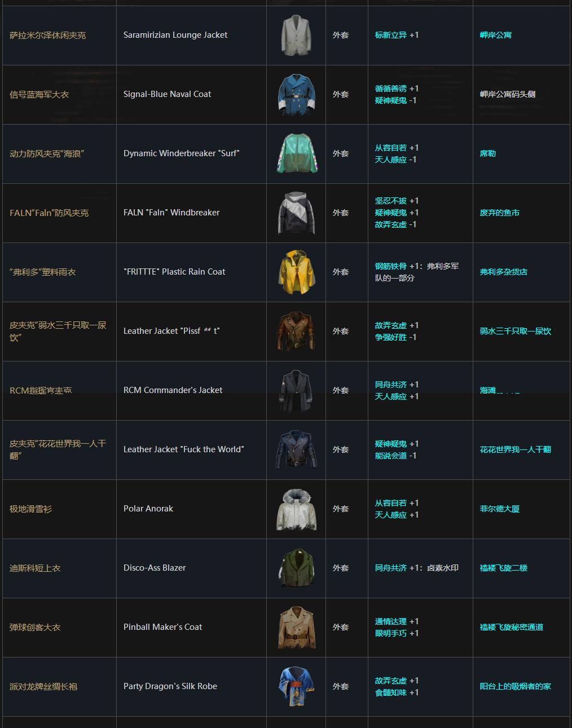Select the yellow FRITTTE Plastic Rain Coat icon
The width and height of the screenshot is (572, 728).
tap(296, 272)
